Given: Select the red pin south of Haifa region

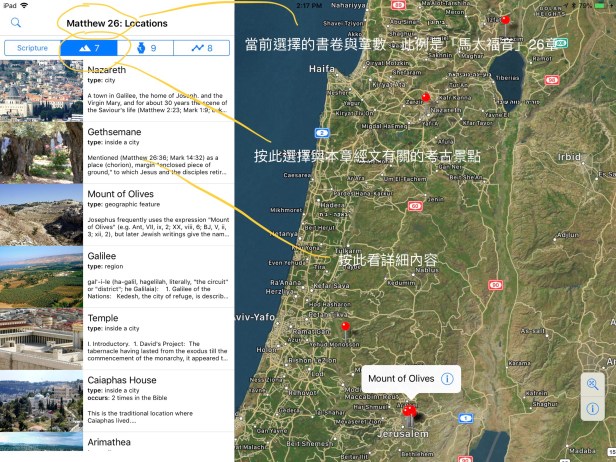Looking at the screenshot, I should pos(426,97).
